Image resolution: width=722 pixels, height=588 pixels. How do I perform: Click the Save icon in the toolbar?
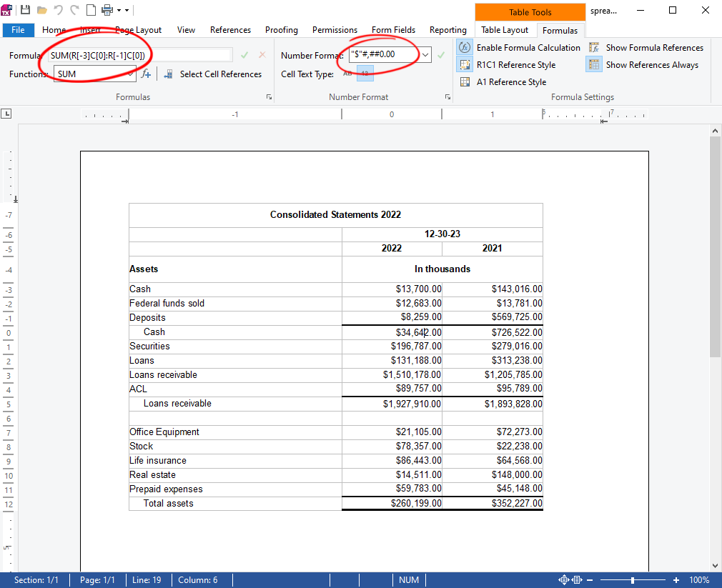coord(25,10)
